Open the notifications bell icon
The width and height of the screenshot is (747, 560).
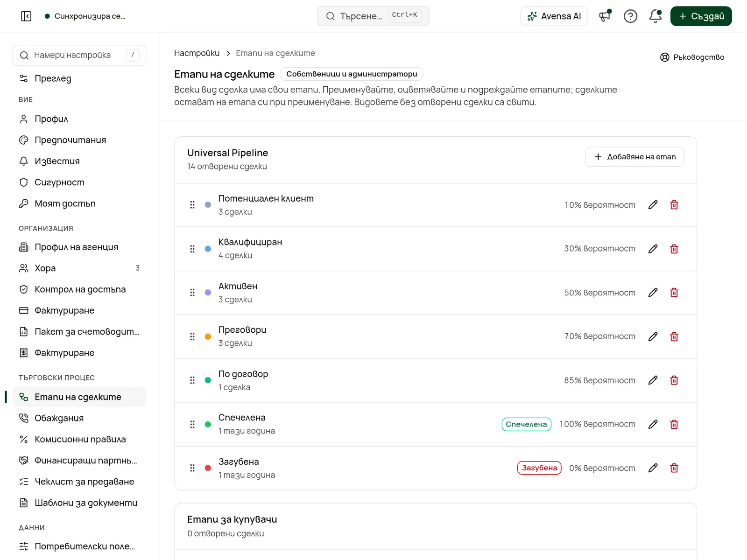[655, 16]
